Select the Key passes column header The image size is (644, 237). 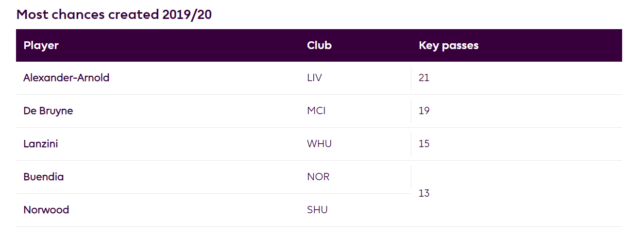coord(449,46)
